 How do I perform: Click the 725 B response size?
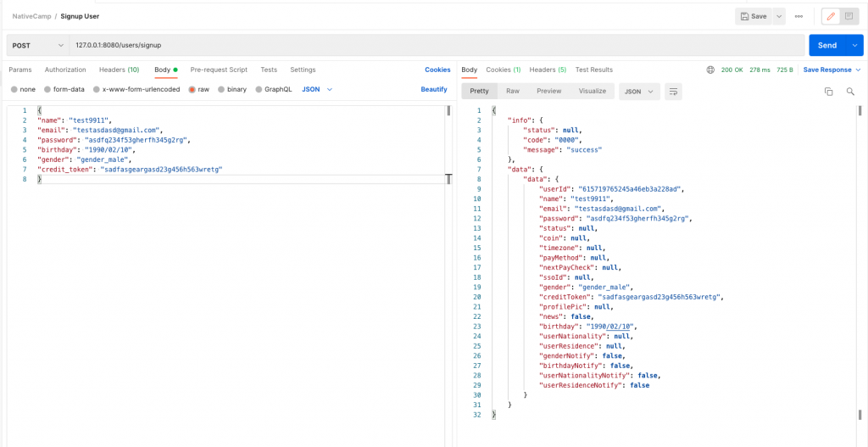pos(785,70)
